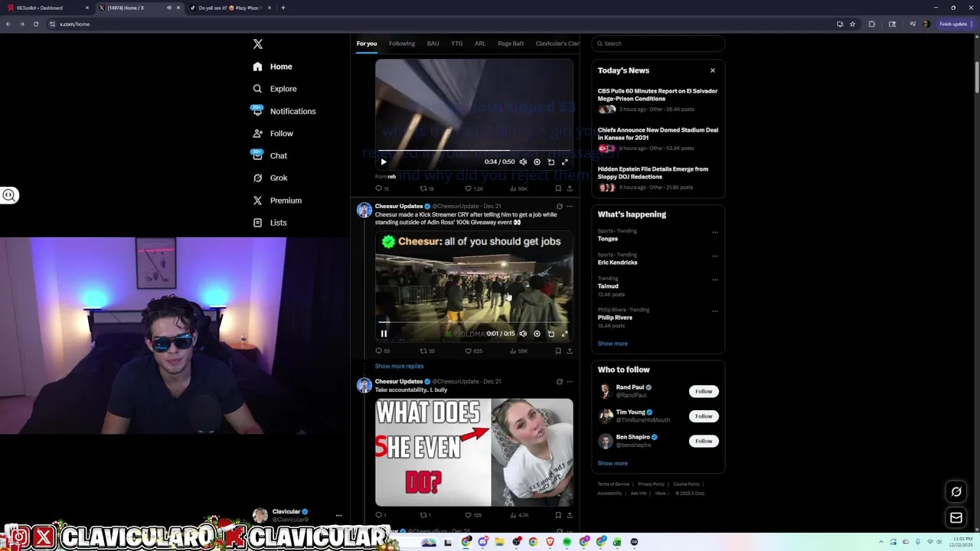Follow Tim Young
The width and height of the screenshot is (980, 551).
pos(704,416)
